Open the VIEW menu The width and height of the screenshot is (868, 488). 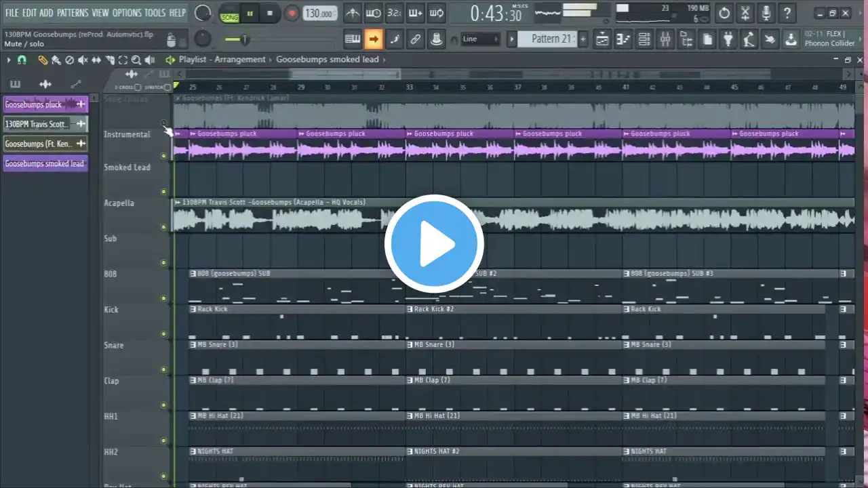(x=100, y=13)
